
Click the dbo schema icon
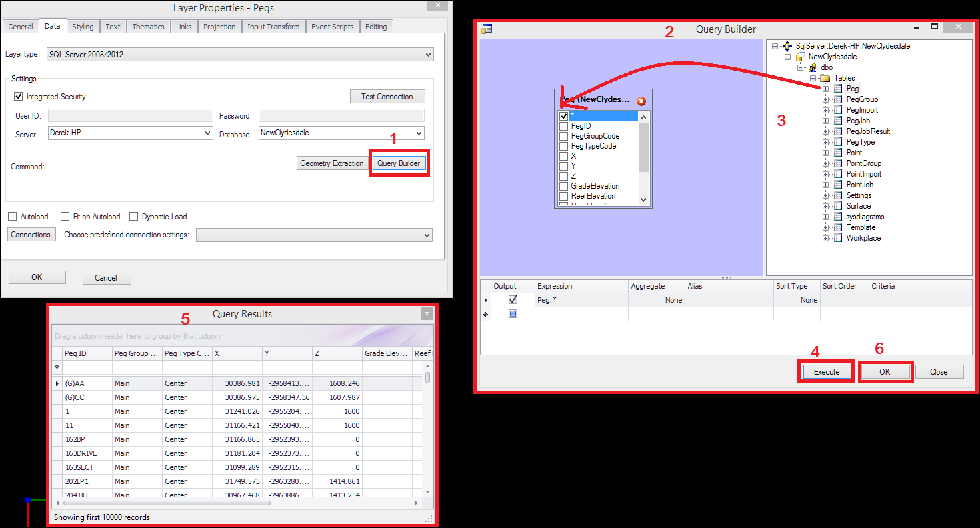(x=813, y=67)
